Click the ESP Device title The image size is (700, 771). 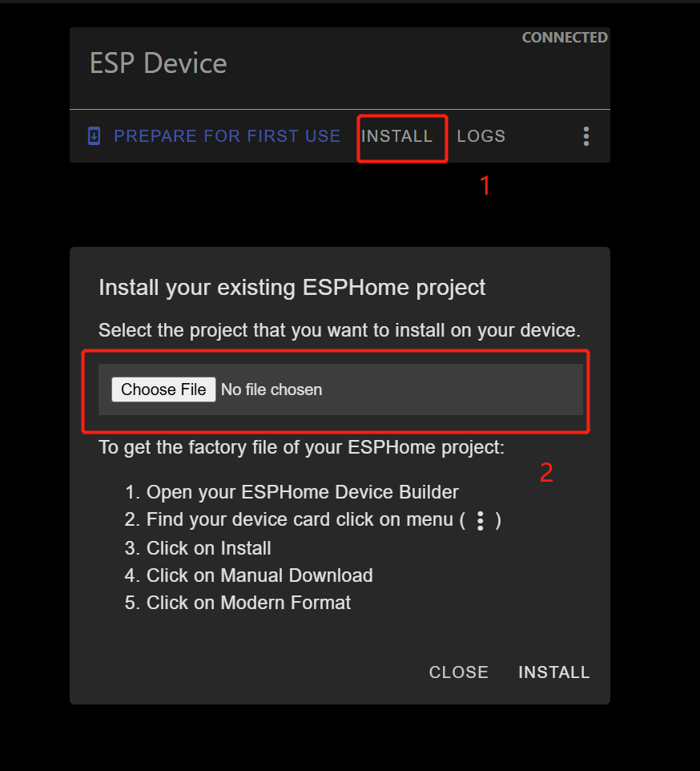pyautogui.click(x=158, y=63)
